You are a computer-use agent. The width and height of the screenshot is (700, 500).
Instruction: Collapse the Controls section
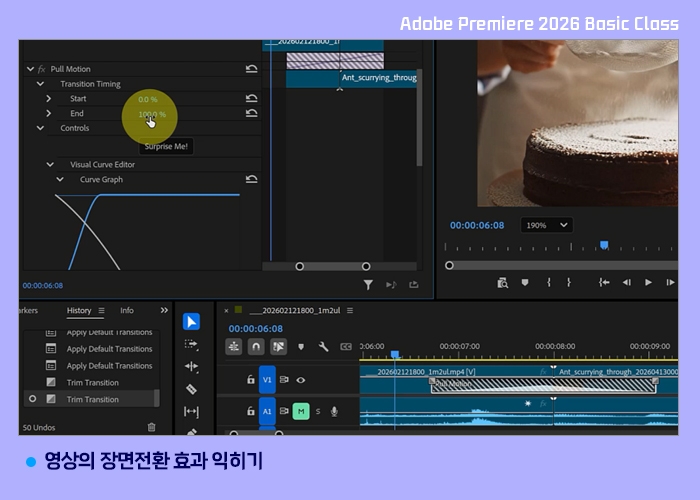[x=40, y=128]
